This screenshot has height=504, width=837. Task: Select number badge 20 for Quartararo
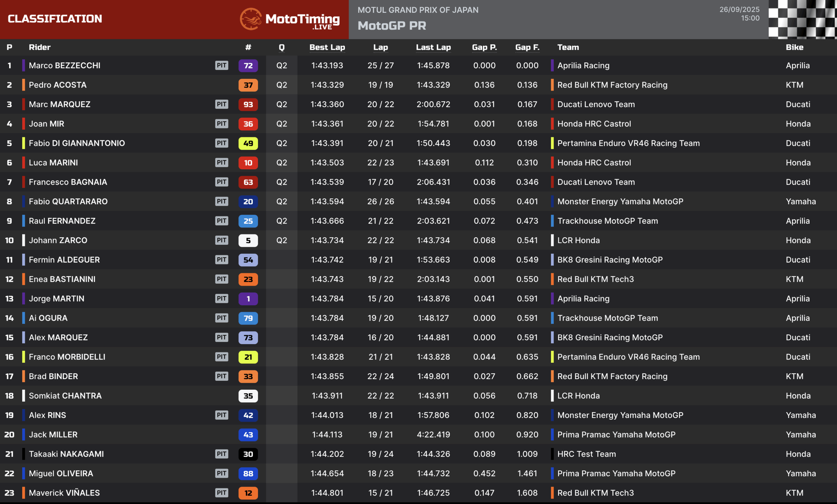click(248, 201)
